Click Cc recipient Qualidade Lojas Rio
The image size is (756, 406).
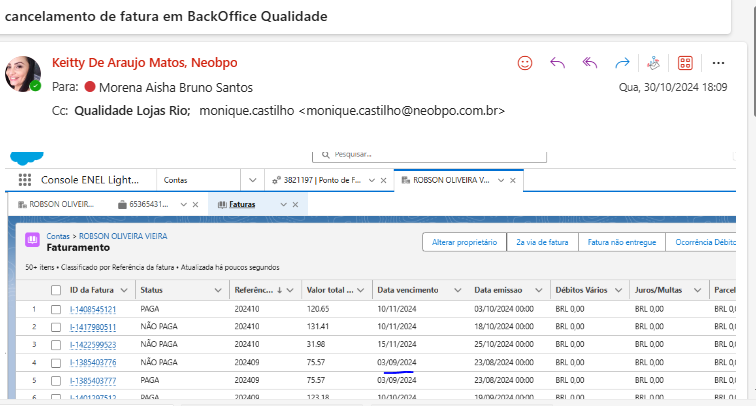[132, 111]
